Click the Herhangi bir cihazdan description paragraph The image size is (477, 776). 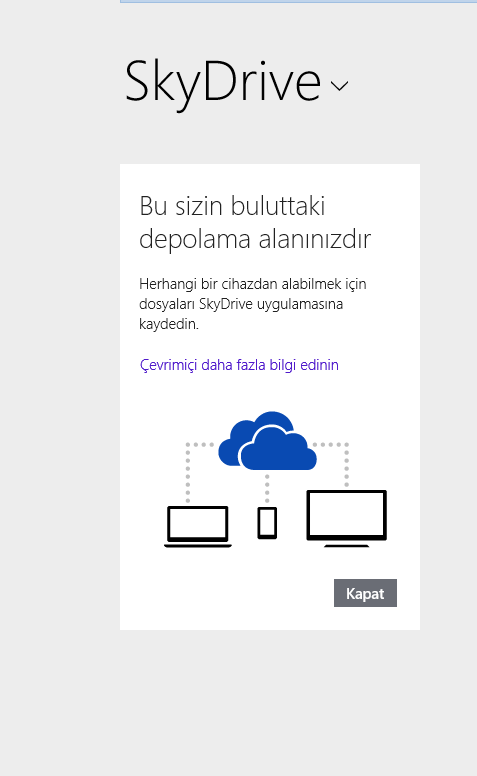pyautogui.click(x=253, y=304)
